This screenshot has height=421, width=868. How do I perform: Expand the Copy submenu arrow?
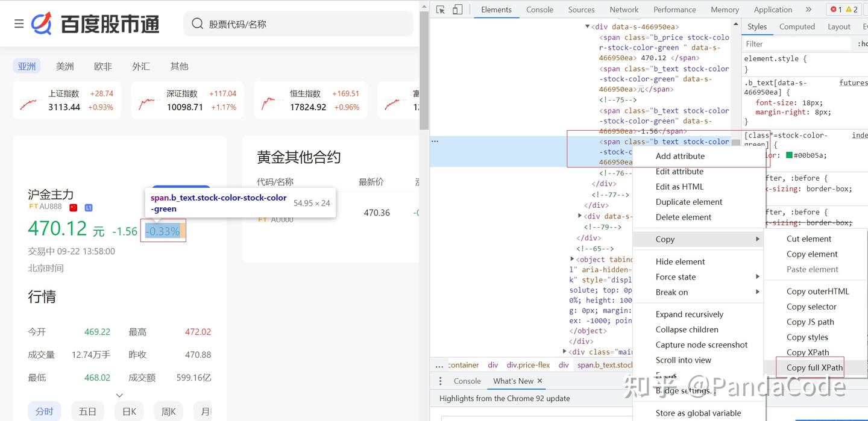[x=758, y=239]
